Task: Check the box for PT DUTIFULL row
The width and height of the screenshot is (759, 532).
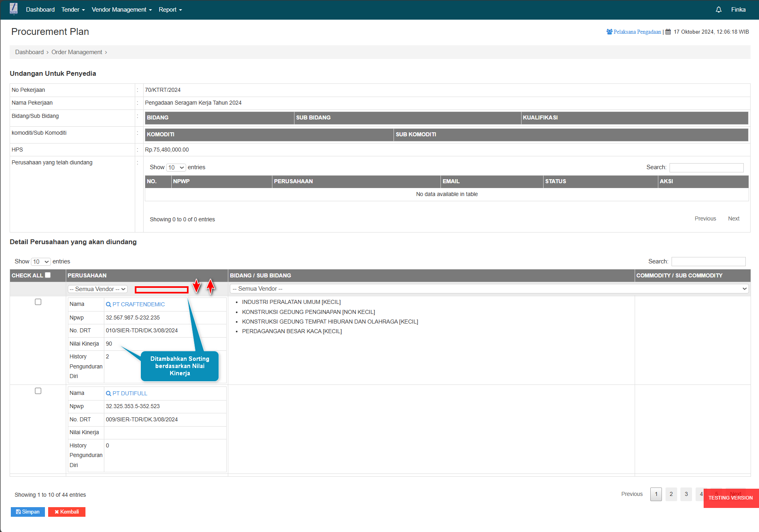Action: 38,391
